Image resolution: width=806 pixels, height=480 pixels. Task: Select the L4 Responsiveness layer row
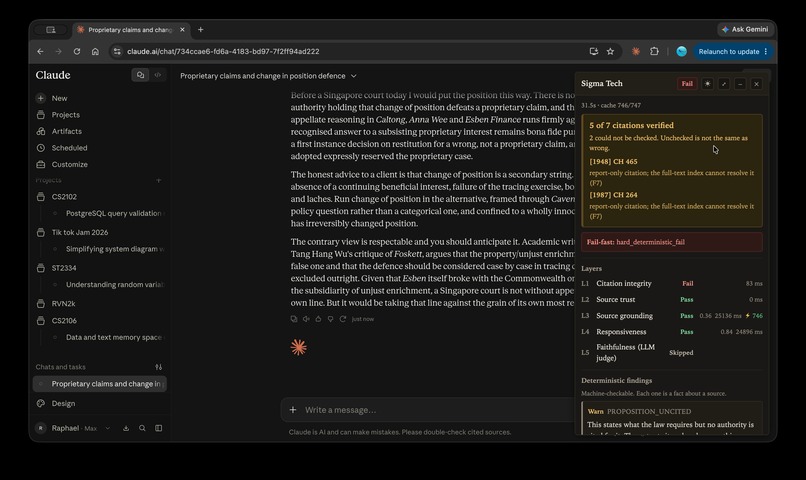[x=672, y=332]
